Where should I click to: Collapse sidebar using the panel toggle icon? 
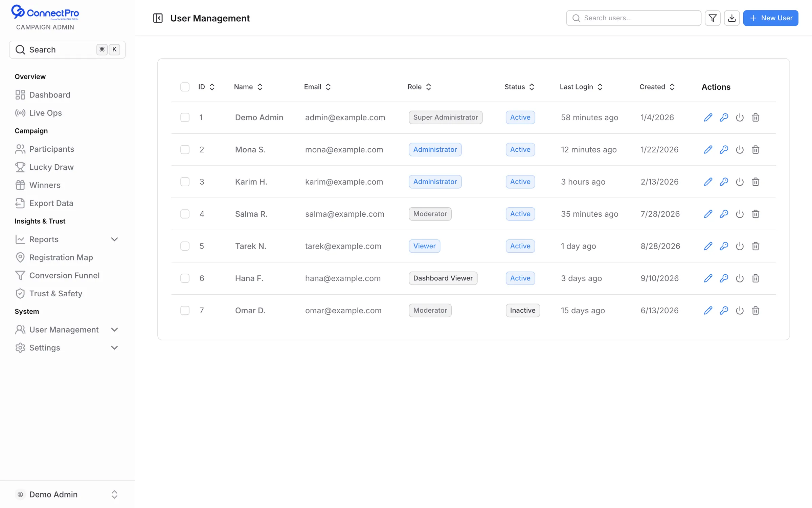(x=158, y=18)
